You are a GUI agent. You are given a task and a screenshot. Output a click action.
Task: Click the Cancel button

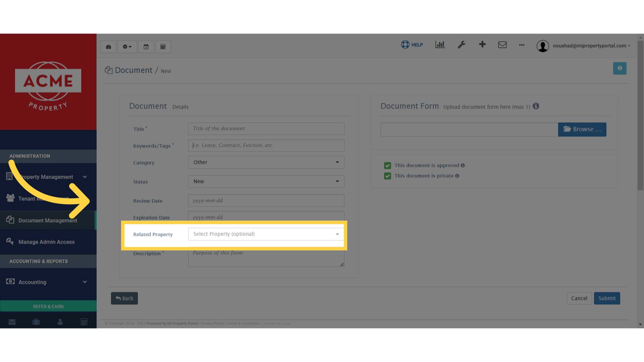[579, 298]
